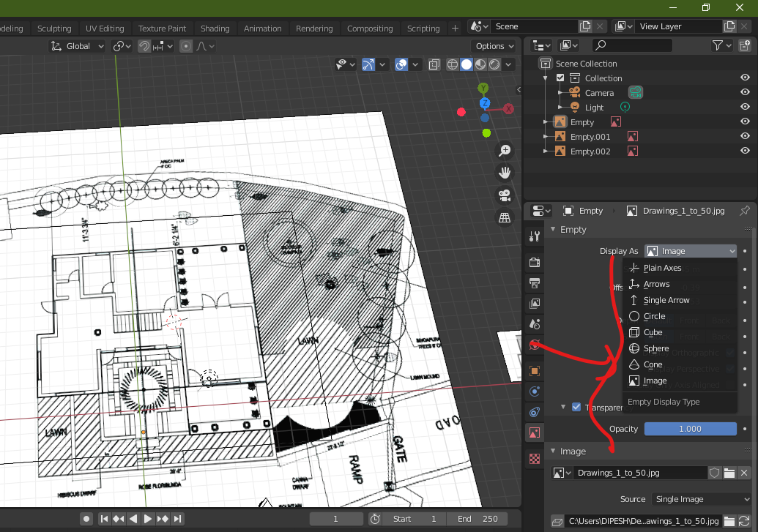Open Physics properties tab icon
758x532 pixels.
click(x=534, y=391)
